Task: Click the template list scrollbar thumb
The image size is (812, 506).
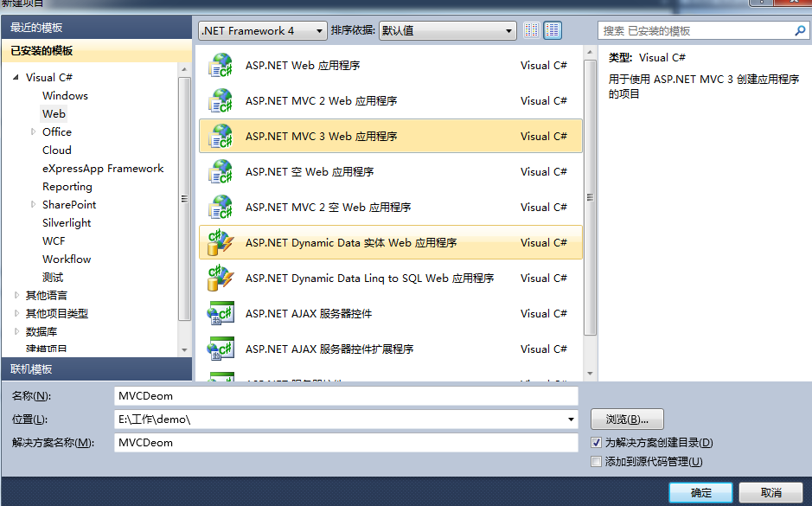Action: tap(590, 197)
